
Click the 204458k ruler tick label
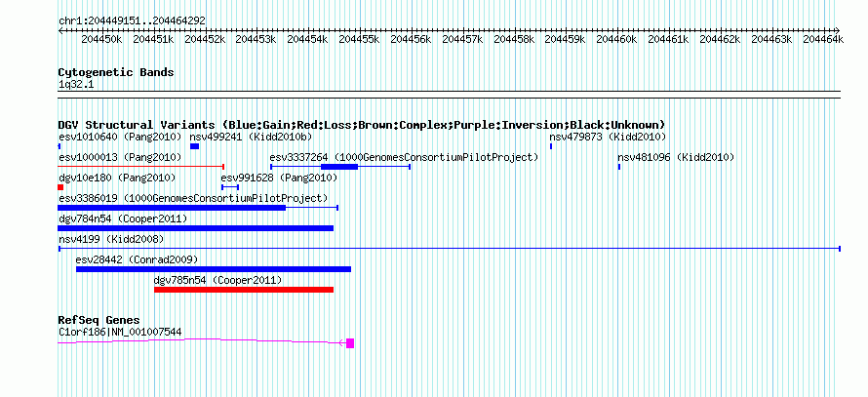click(513, 39)
